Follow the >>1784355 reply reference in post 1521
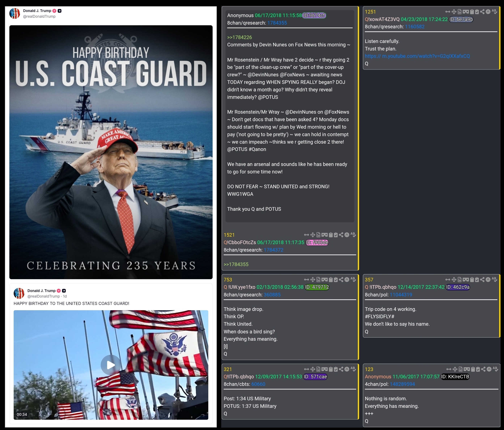 point(236,265)
